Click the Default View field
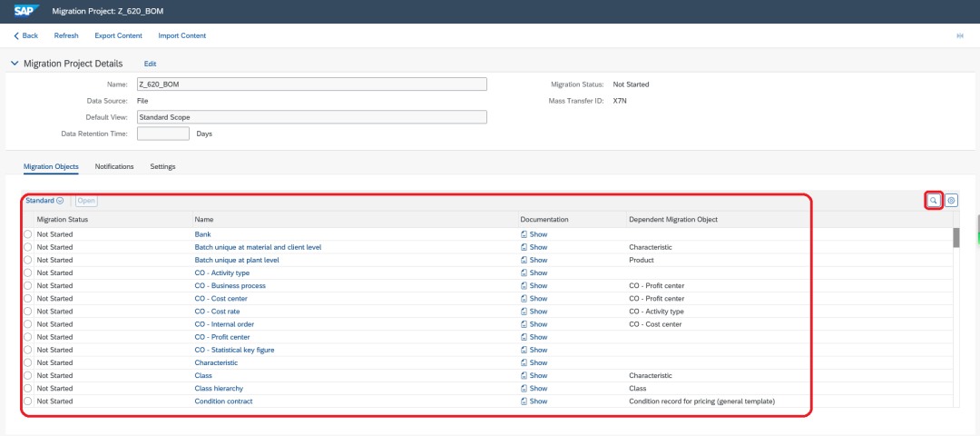980x436 pixels. click(x=312, y=117)
